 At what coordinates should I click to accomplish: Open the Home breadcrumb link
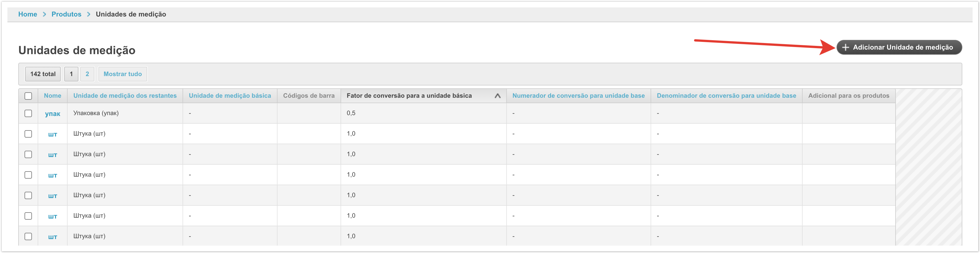coord(28,15)
